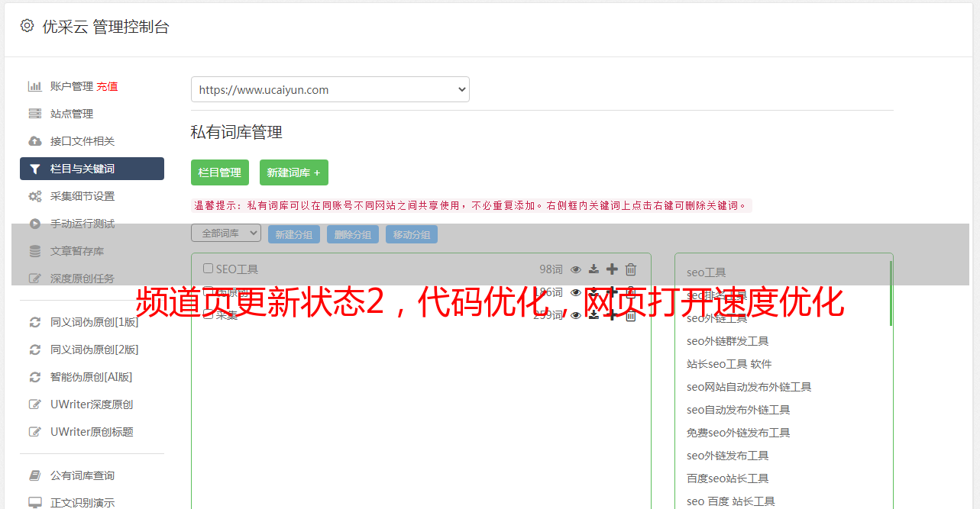The width and height of the screenshot is (980, 509).
Task: Click the 新建分组 button
Action: tap(294, 234)
